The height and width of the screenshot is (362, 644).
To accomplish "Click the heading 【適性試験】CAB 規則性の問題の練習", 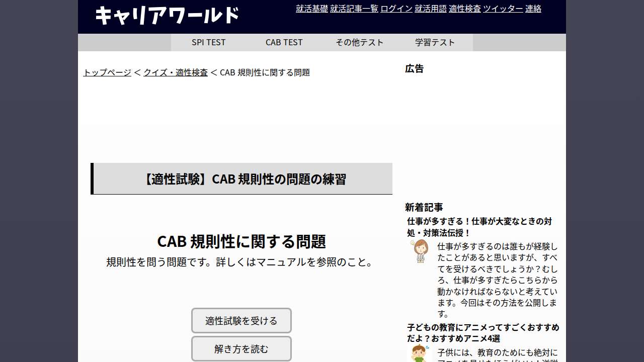I will tap(242, 178).
